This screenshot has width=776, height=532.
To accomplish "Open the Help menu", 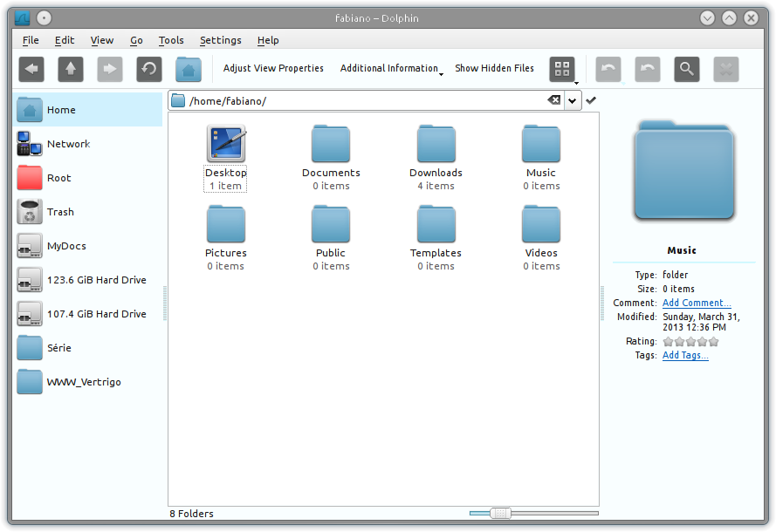I will [268, 40].
